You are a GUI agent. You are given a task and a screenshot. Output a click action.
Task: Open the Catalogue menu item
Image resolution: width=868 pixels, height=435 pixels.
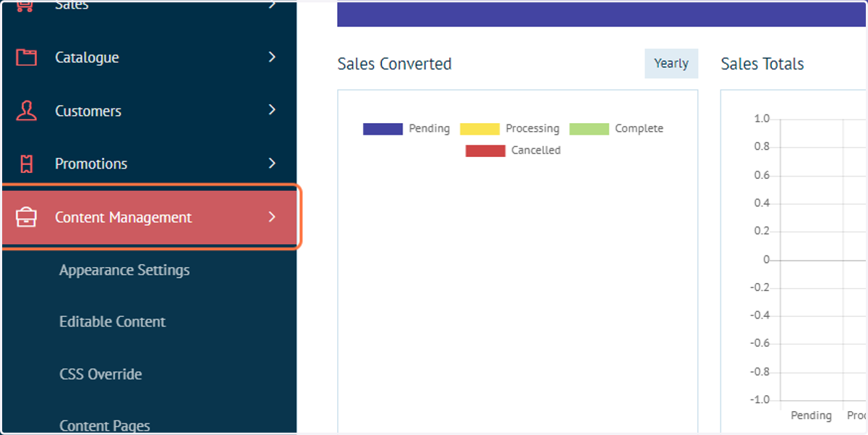click(x=148, y=57)
